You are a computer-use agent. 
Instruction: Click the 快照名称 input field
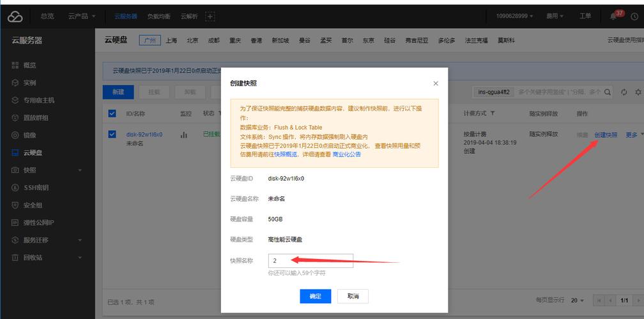(310, 260)
